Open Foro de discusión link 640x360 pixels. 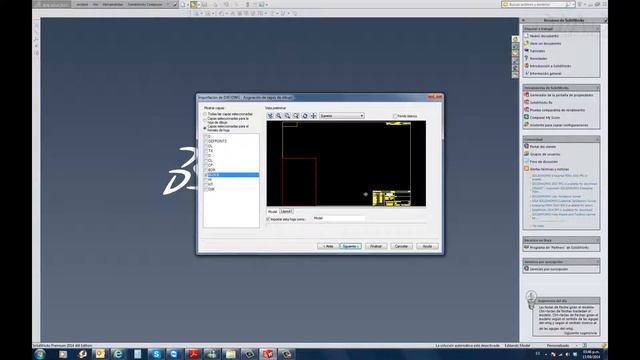(543, 162)
